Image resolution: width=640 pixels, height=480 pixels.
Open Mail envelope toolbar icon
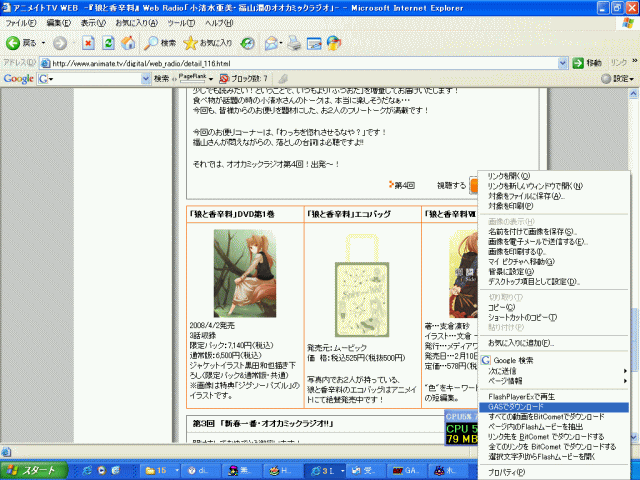[271, 43]
